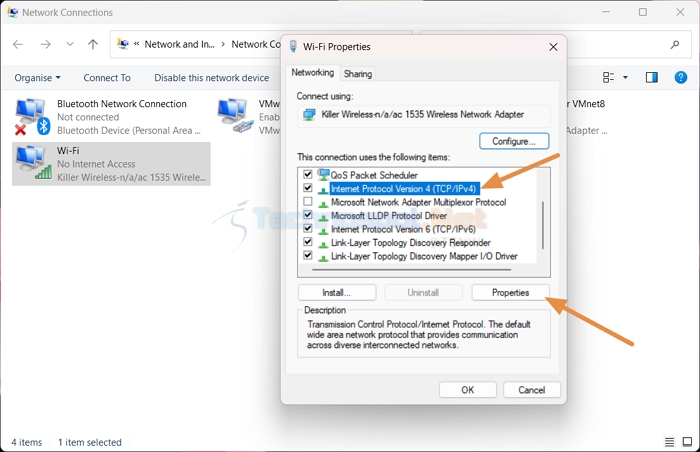Toggle Microsoft LLDP Protocol Driver checkbox
Image resolution: width=700 pixels, height=452 pixels.
click(x=308, y=215)
